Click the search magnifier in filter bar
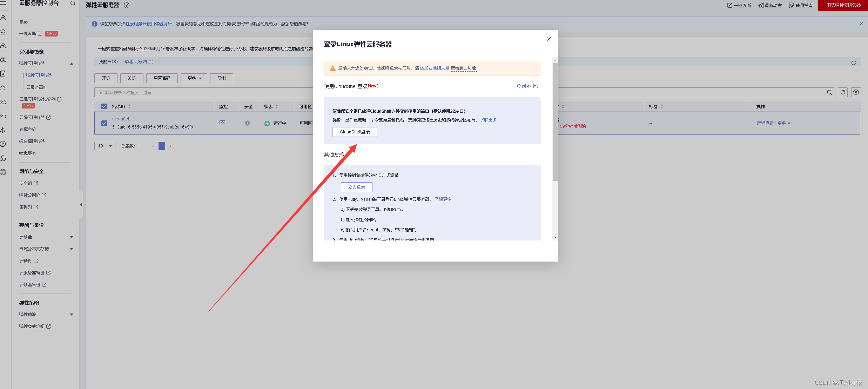The width and height of the screenshot is (868, 389). point(829,92)
